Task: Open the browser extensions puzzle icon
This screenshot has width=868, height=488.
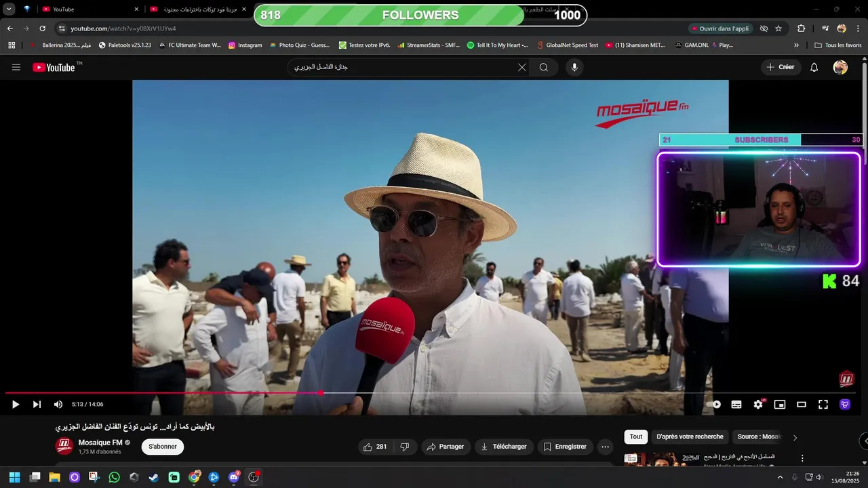Action: (801, 28)
